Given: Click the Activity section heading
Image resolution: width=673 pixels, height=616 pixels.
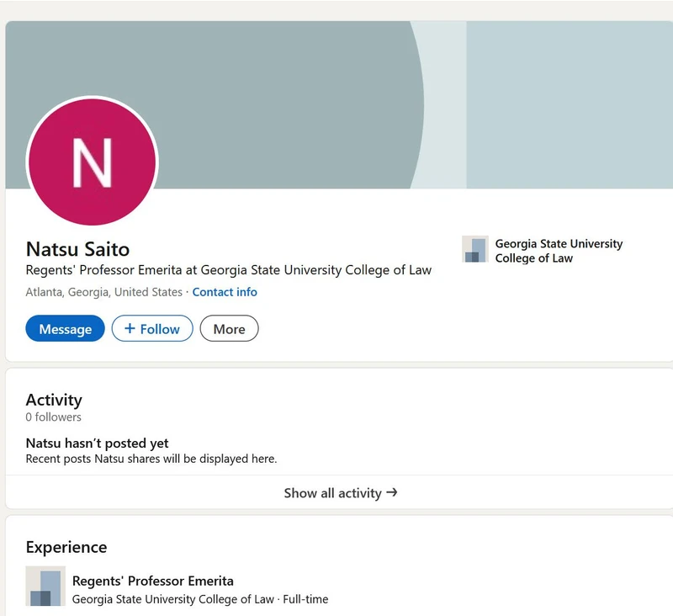Looking at the screenshot, I should (x=54, y=400).
